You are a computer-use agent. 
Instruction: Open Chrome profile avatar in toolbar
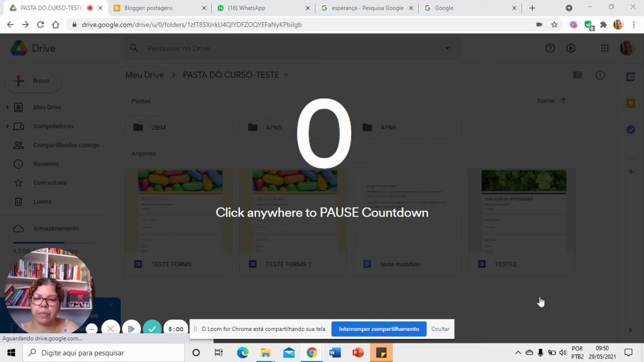[618, 25]
